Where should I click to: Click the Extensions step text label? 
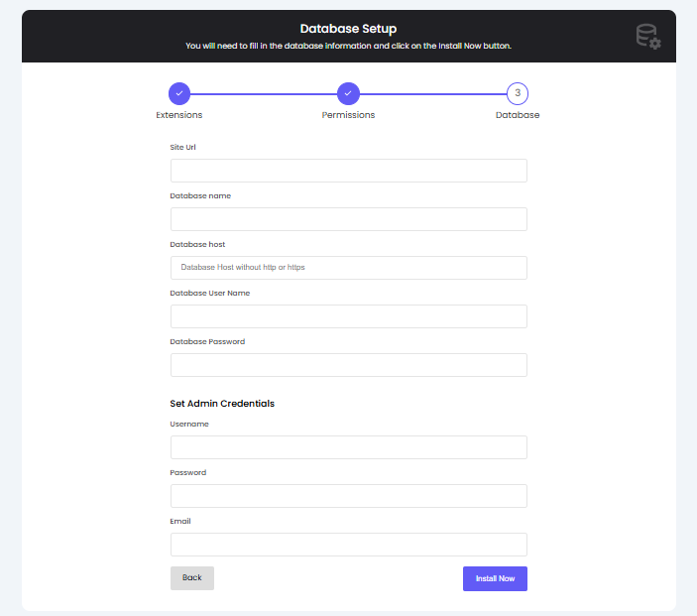[x=179, y=115]
